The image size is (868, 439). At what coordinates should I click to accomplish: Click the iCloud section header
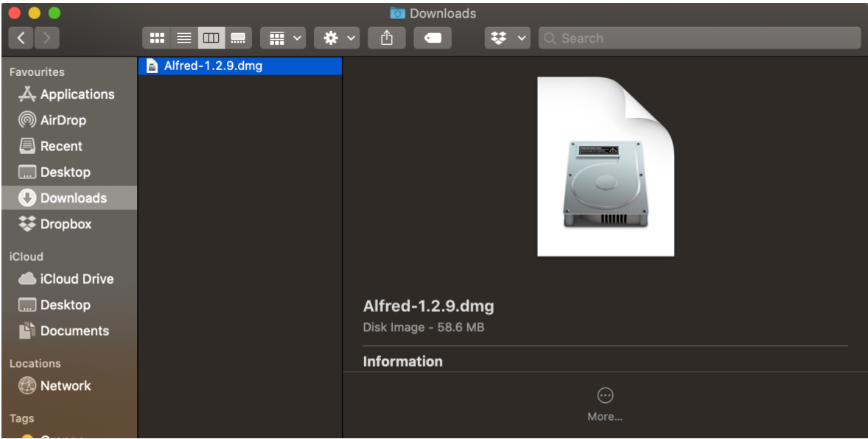pos(26,256)
